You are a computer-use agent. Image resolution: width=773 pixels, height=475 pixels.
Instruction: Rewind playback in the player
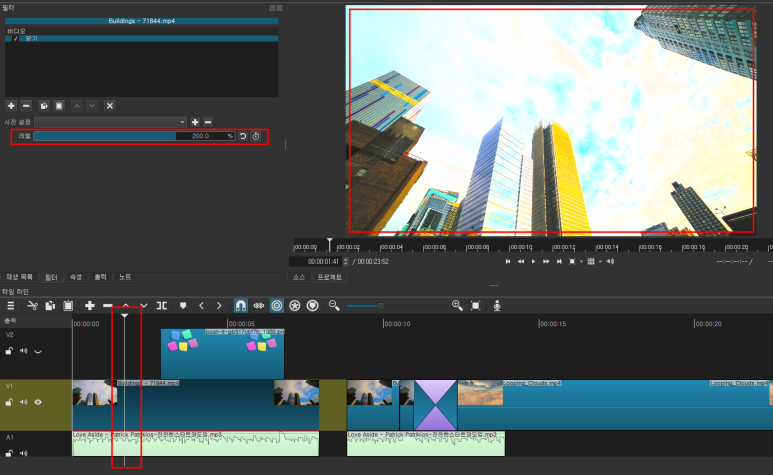click(521, 262)
